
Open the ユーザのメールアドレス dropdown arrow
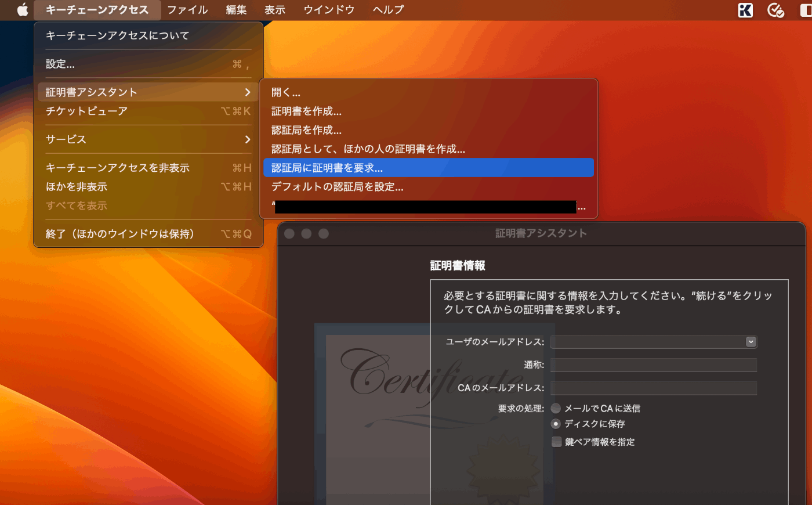(x=751, y=342)
